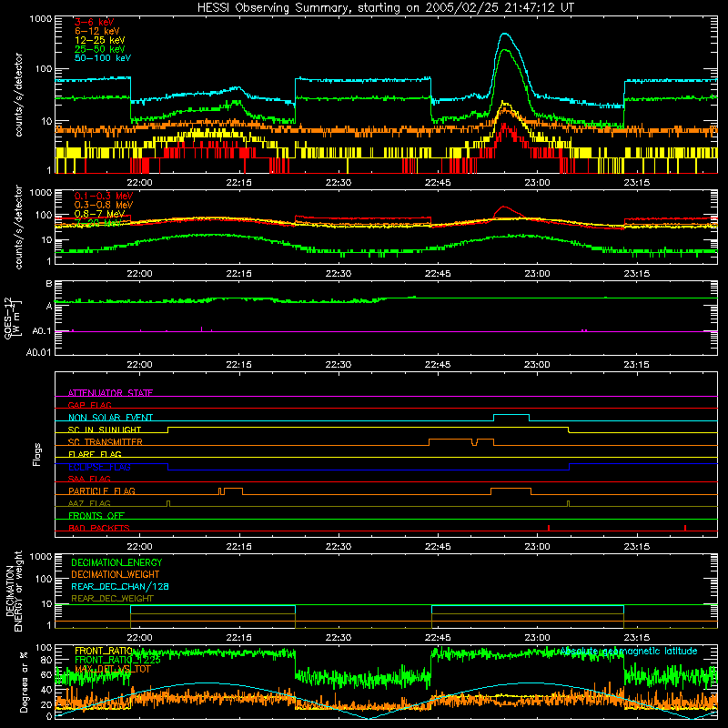The width and height of the screenshot is (728, 728).
Task: Select the NON SOLAR EVENT flag label
Action: pyautogui.click(x=110, y=418)
